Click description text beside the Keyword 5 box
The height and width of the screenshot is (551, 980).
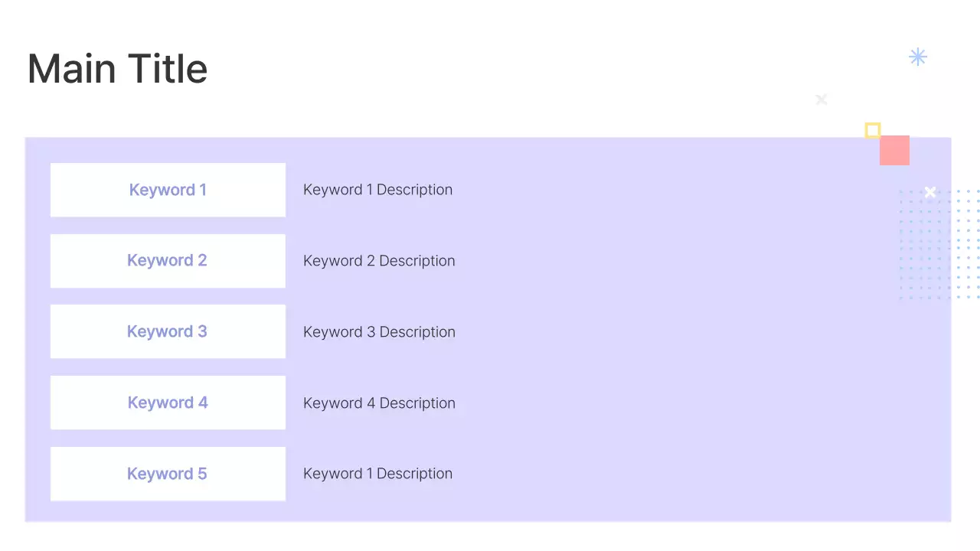pyautogui.click(x=377, y=474)
